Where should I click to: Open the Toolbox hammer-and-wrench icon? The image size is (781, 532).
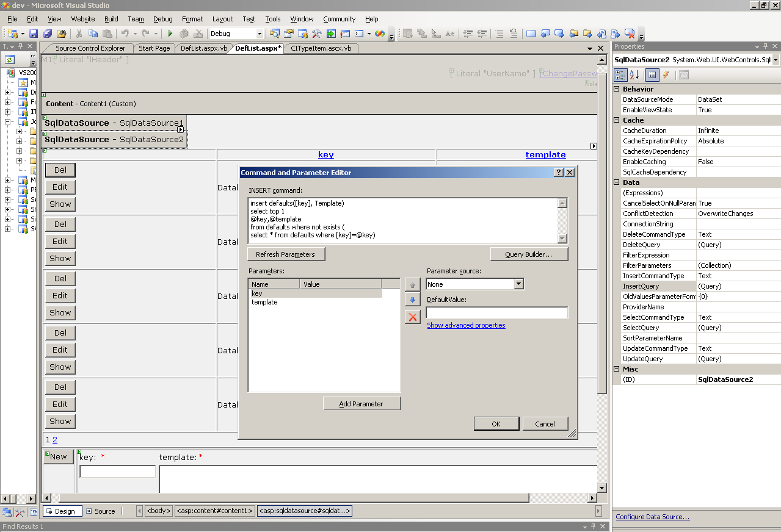(316, 34)
